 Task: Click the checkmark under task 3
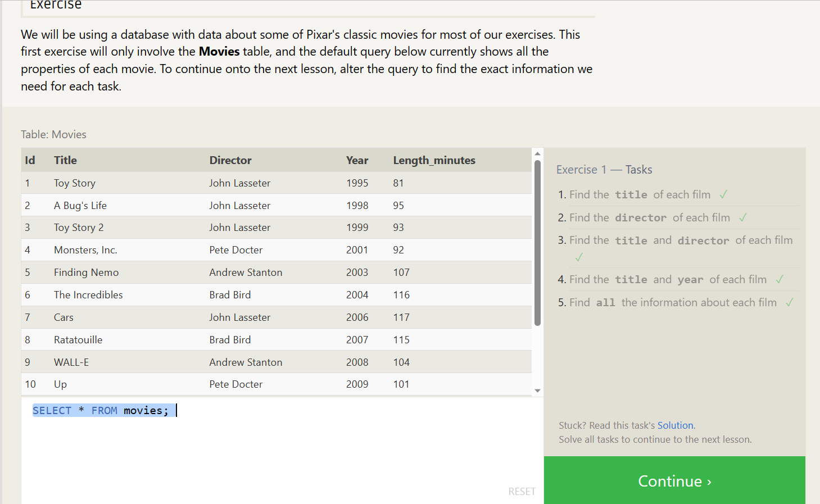(579, 257)
